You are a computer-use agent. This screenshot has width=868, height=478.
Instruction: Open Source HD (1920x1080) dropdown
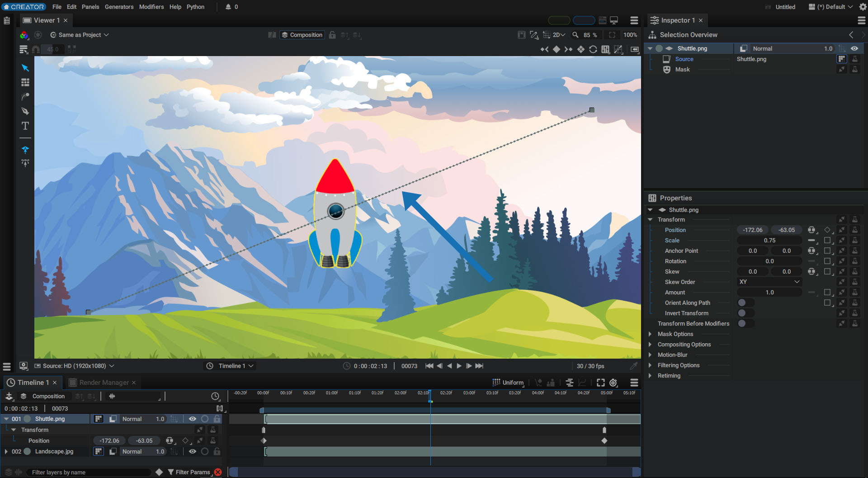point(75,366)
